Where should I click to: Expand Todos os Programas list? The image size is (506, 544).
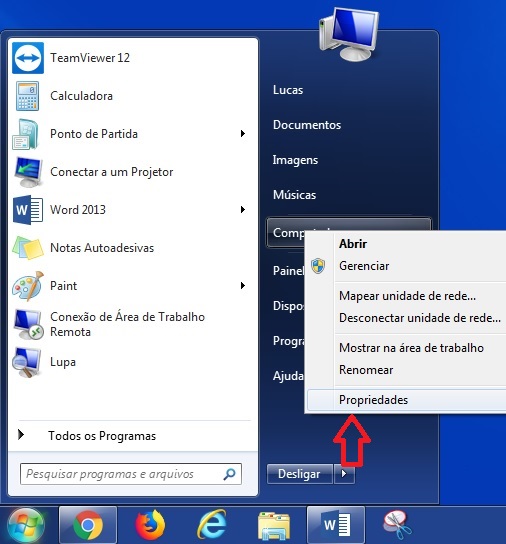coord(102,436)
